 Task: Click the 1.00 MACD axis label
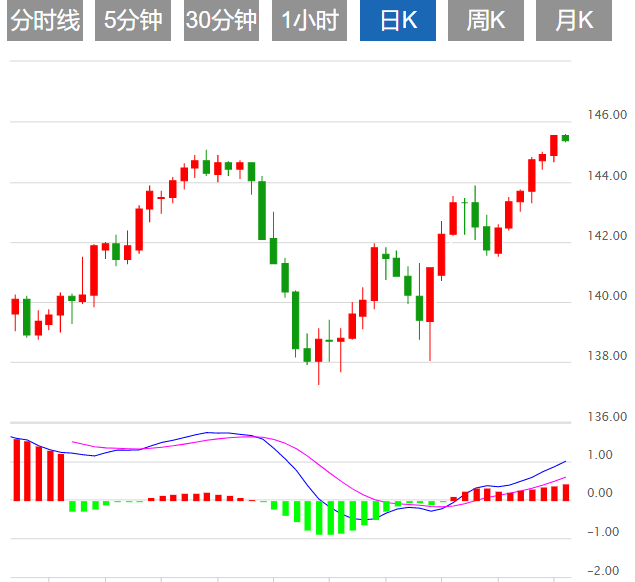600,455
